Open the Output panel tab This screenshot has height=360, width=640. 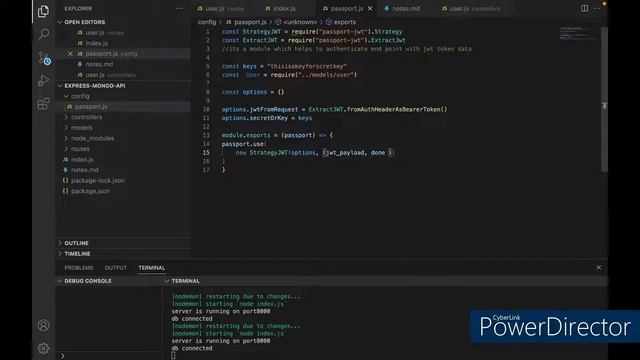point(116,268)
